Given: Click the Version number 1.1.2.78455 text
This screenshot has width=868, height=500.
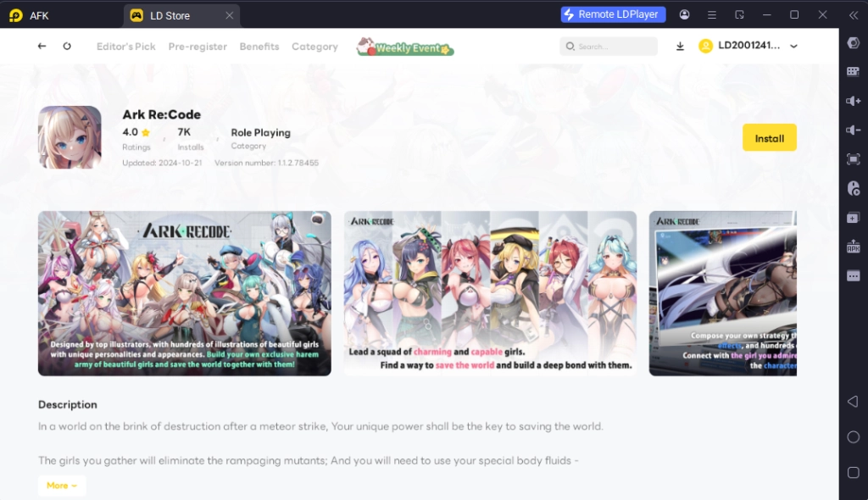Looking at the screenshot, I should (266, 163).
